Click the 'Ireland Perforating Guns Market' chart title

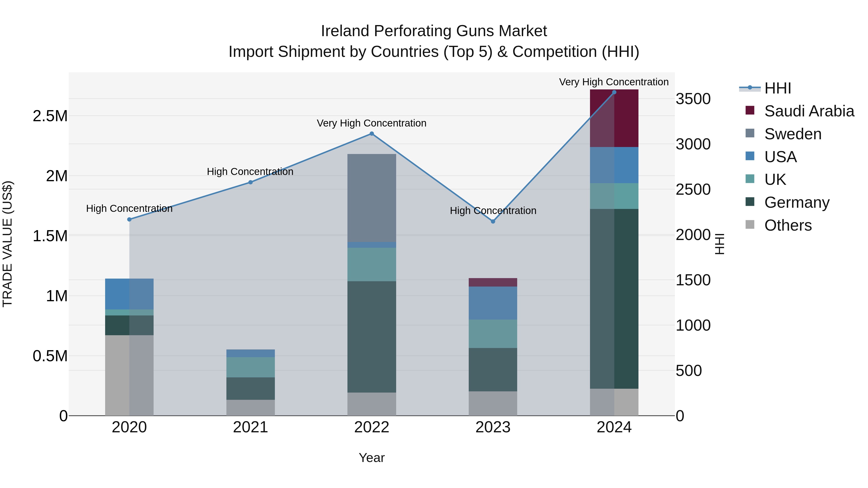point(434,31)
